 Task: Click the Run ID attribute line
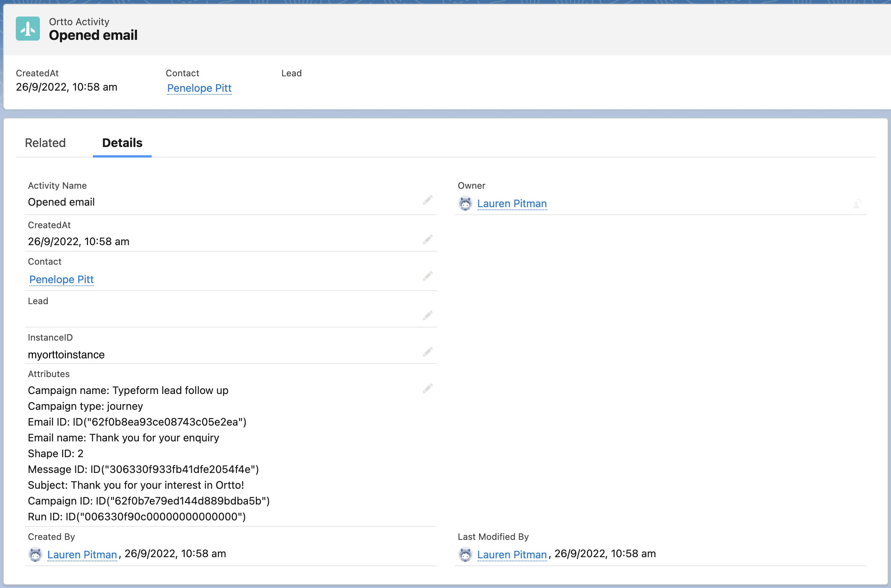pyautogui.click(x=137, y=517)
